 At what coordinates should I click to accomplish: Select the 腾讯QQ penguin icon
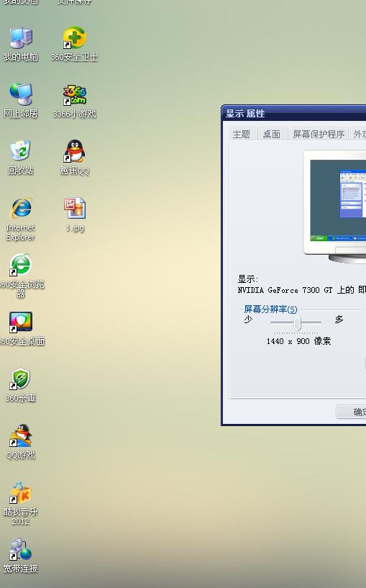click(74, 151)
